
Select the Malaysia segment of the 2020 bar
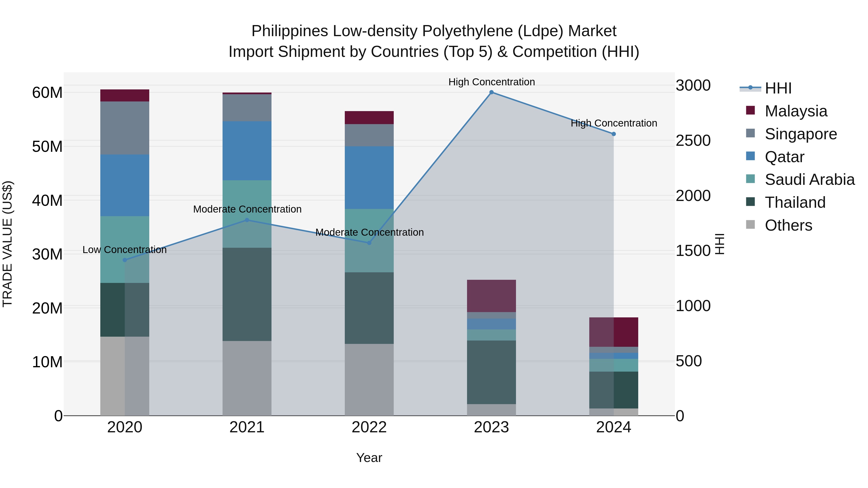coord(125,96)
